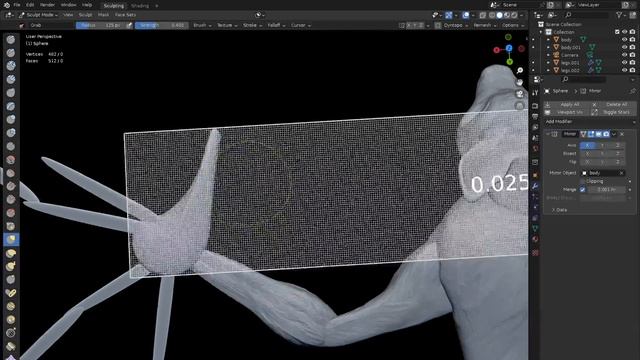
Task: Open the Mask menu
Action: pos(103,15)
